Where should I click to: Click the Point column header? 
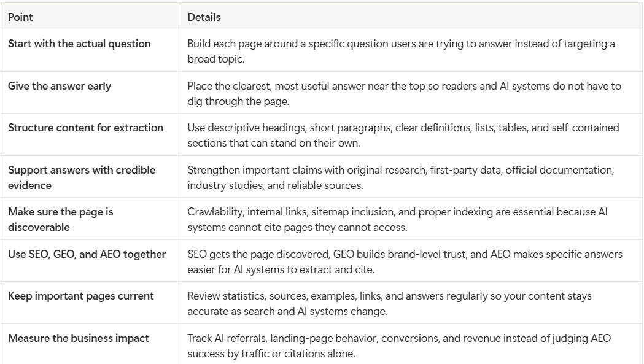point(90,17)
